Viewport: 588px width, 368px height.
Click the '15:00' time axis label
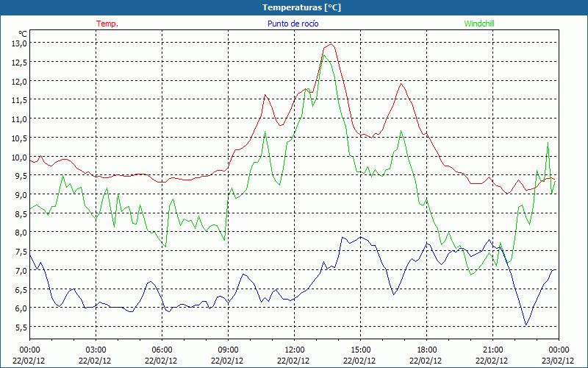(x=360, y=350)
